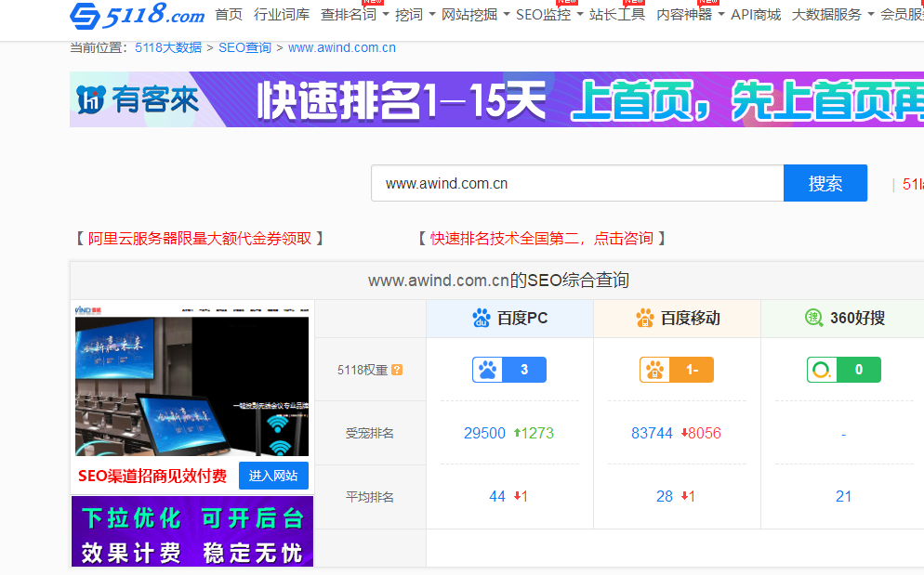
Task: Click the green up arrow beside 1273
Action: coord(517,433)
